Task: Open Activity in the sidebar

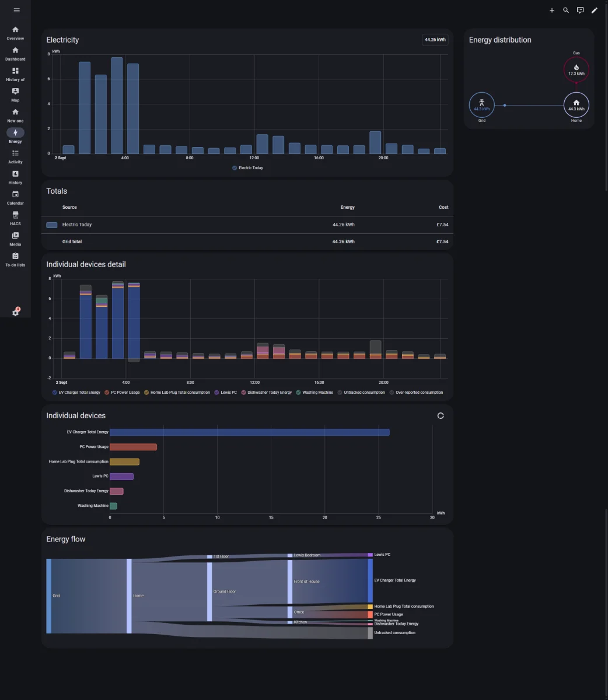Action: (15, 156)
